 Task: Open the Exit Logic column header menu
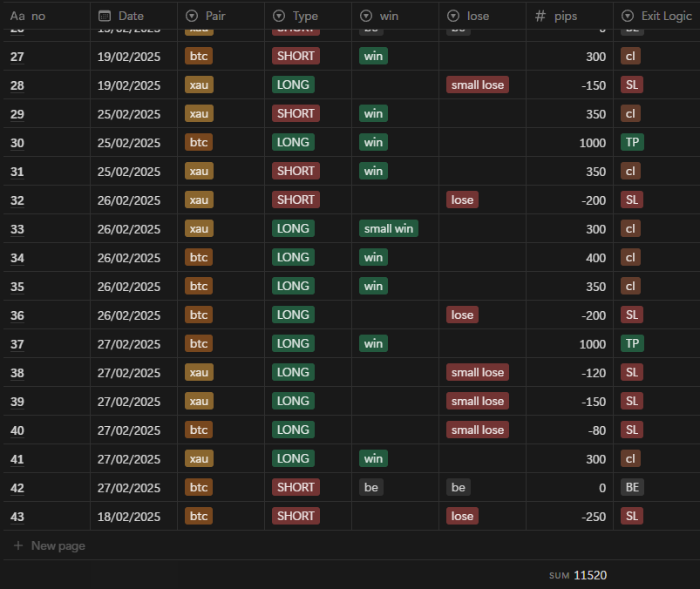click(667, 16)
